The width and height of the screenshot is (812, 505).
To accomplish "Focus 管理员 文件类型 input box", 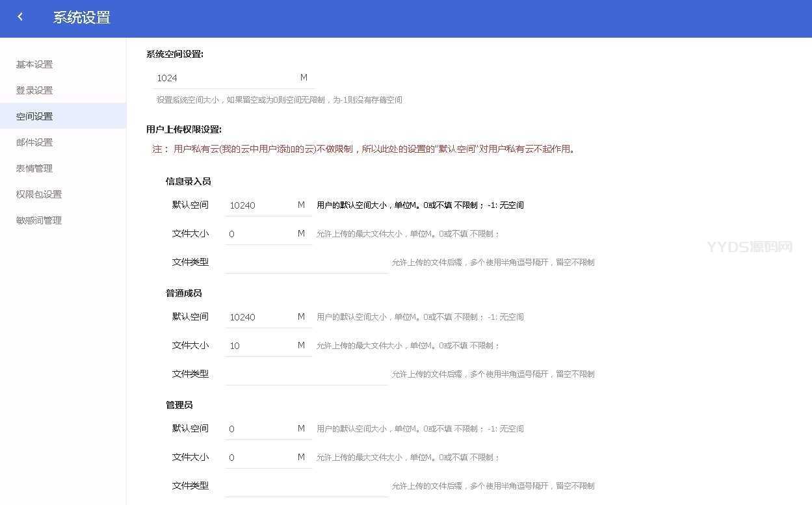I will [x=306, y=486].
